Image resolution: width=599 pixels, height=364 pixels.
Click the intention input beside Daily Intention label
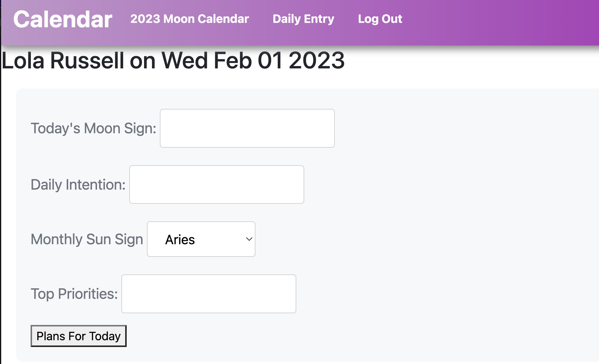[217, 184]
